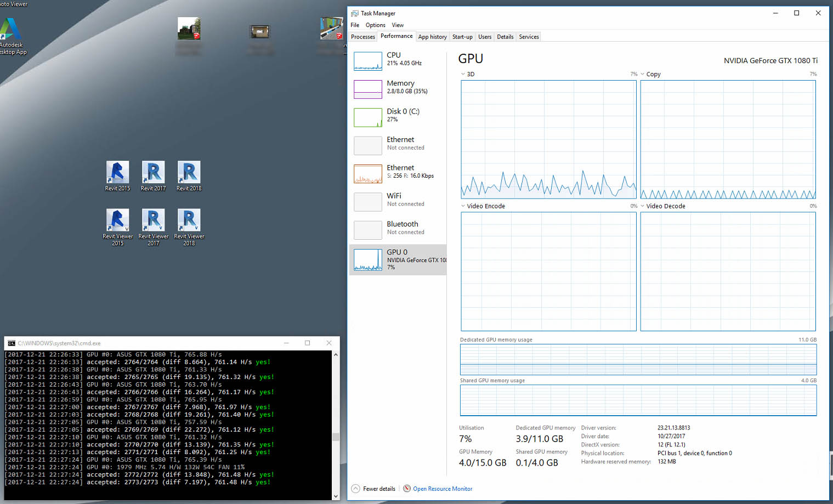The height and width of the screenshot is (504, 833).
Task: Click the 'NVIDIA GeForce GTX 1080 Ti' heading text
Action: click(x=770, y=60)
